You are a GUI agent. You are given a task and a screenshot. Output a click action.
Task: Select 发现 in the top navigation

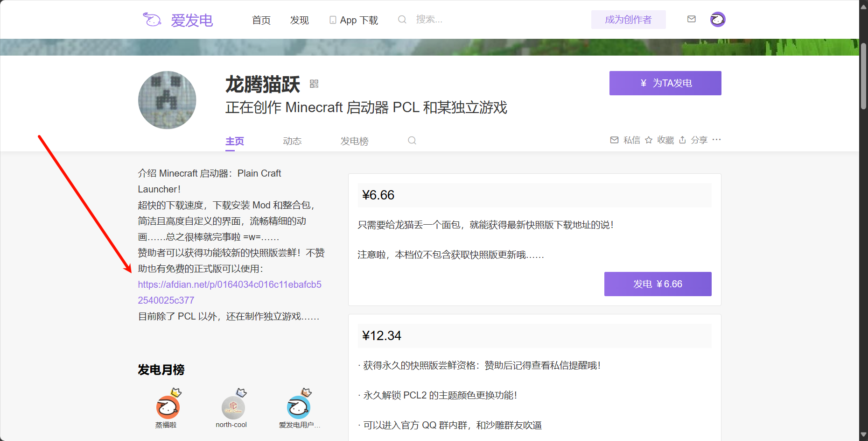299,20
